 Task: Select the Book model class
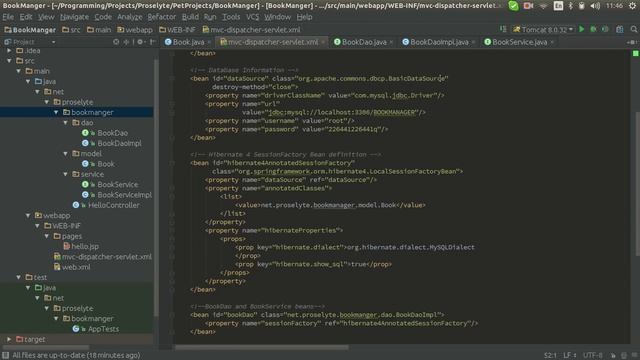click(106, 164)
